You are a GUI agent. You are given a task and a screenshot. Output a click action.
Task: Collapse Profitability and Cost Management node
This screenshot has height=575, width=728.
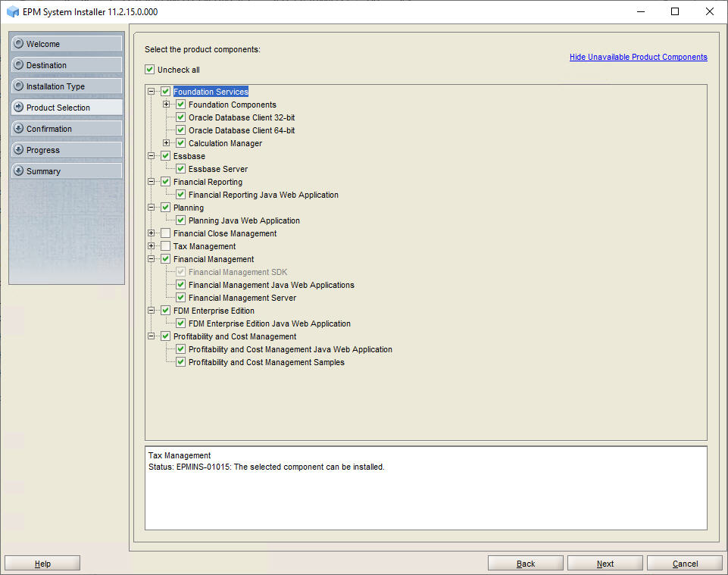[152, 336]
